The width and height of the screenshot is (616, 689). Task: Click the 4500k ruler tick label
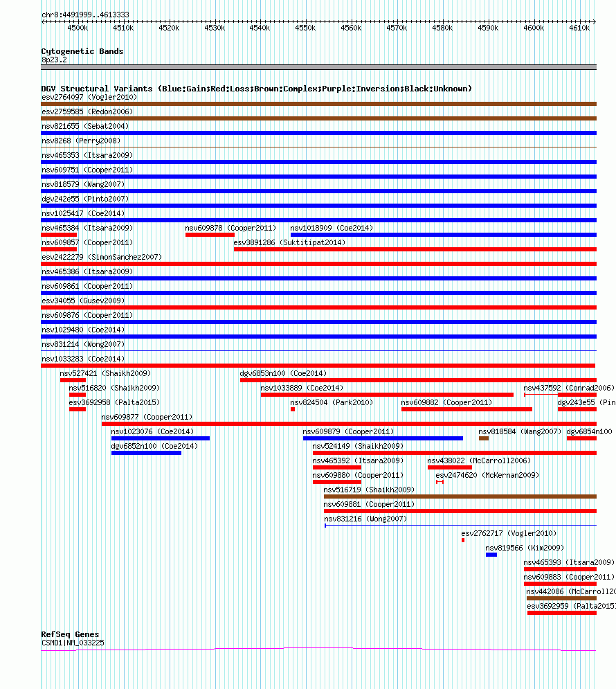tap(78, 28)
